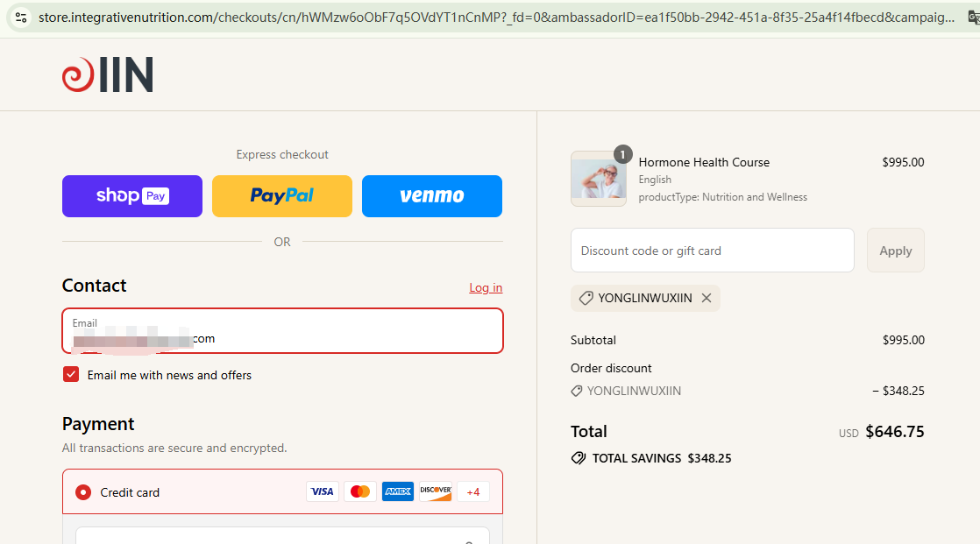Click the Hormone Health Course thumbnail

[x=598, y=179]
